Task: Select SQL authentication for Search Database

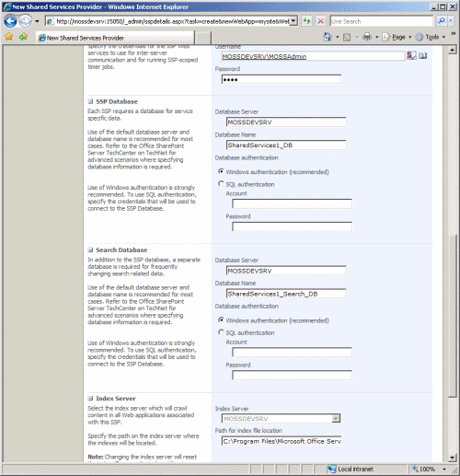Action: 221,332
